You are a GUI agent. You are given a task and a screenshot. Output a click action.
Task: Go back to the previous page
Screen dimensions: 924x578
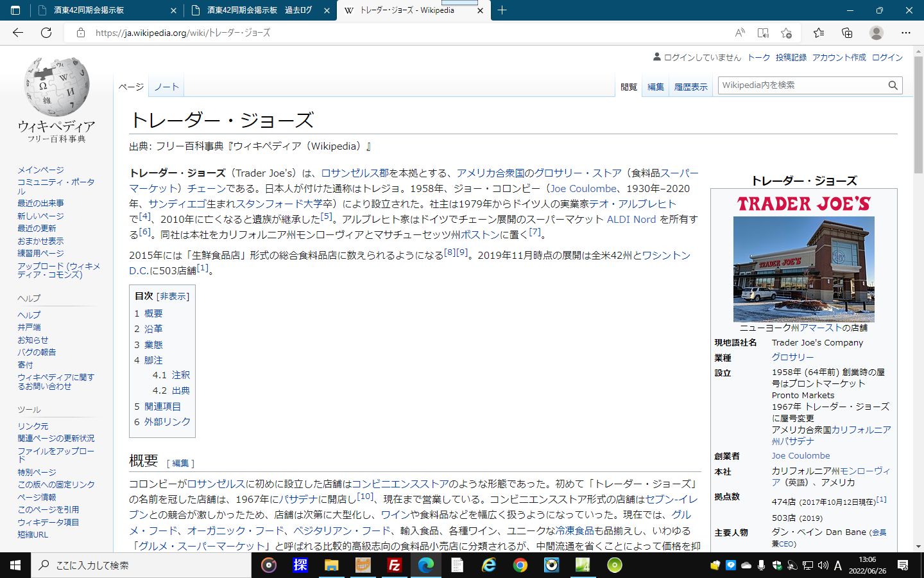point(18,33)
